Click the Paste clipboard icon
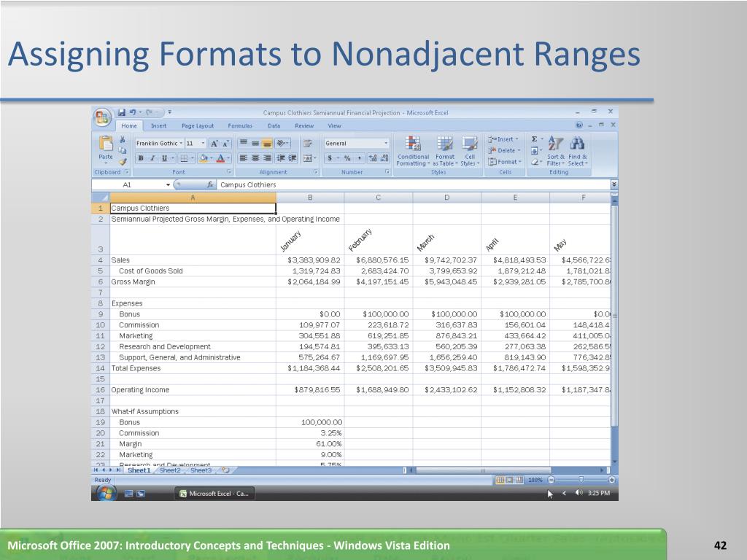 click(105, 143)
